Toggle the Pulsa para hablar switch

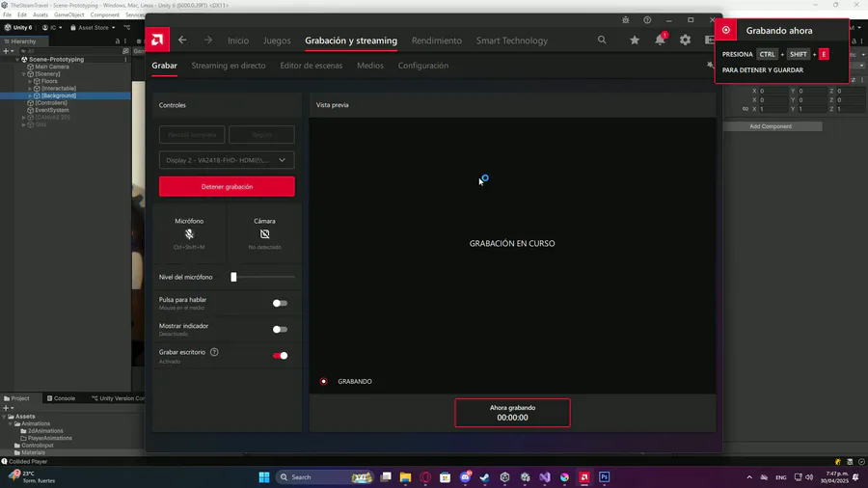click(x=280, y=303)
